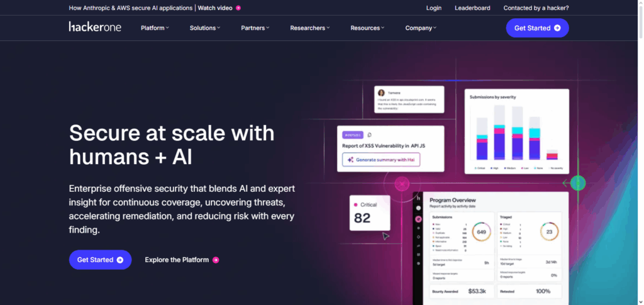Click the hero Get Started button
The height and width of the screenshot is (305, 644).
[100, 260]
